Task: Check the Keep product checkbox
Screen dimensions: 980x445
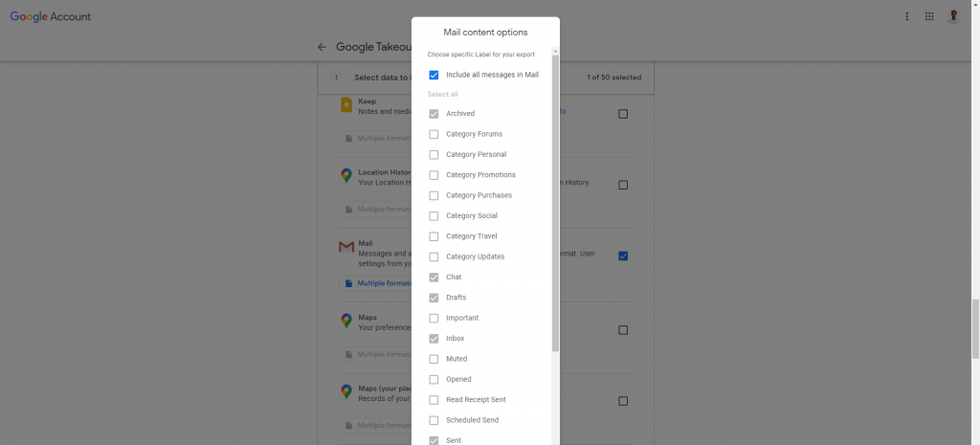Action: pos(623,114)
